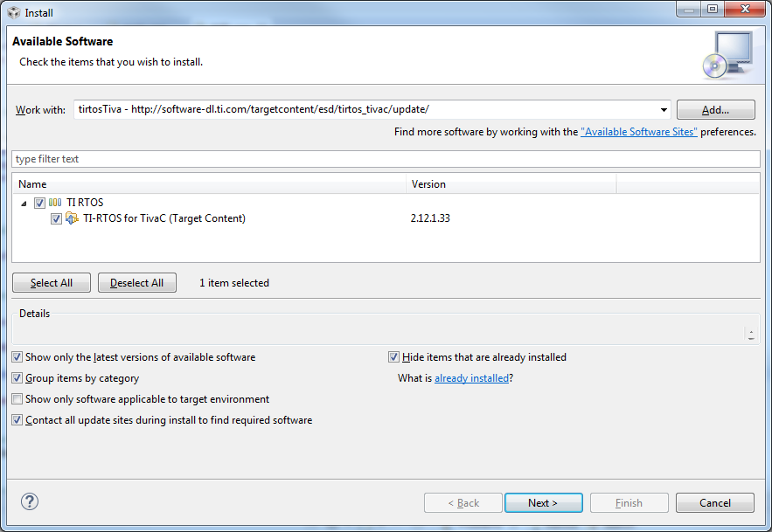The image size is (772, 532).
Task: Click the type filter text field
Action: pyautogui.click(x=385, y=159)
